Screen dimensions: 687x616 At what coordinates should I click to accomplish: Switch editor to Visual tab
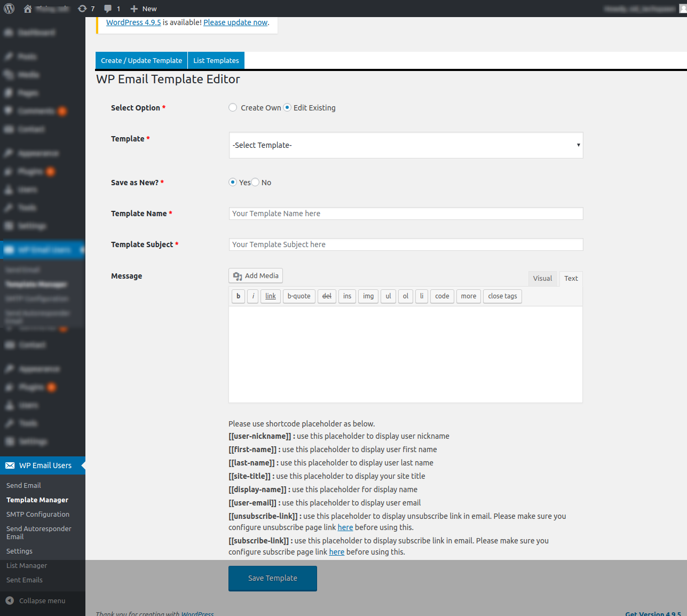[542, 278]
